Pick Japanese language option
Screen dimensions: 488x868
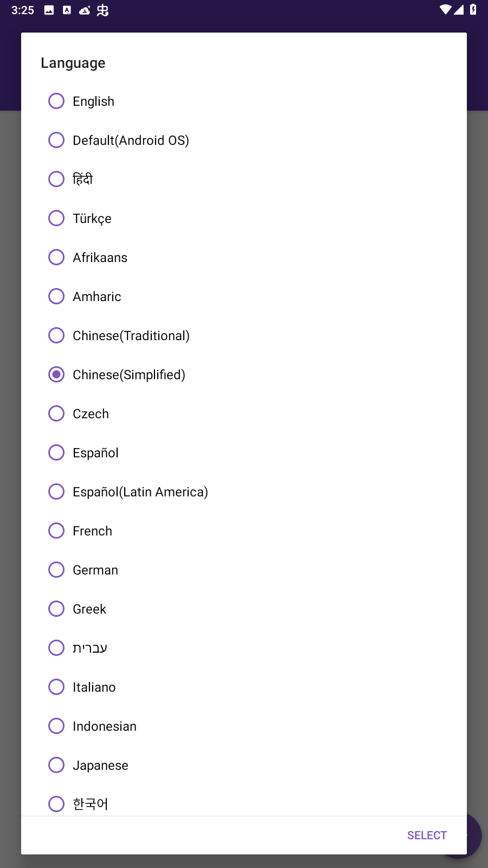pyautogui.click(x=244, y=765)
